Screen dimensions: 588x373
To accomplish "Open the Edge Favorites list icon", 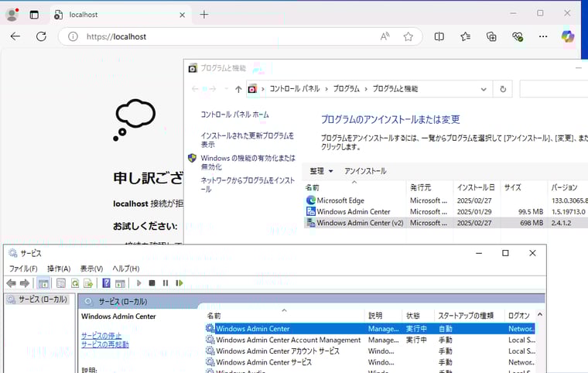I will tap(466, 36).
